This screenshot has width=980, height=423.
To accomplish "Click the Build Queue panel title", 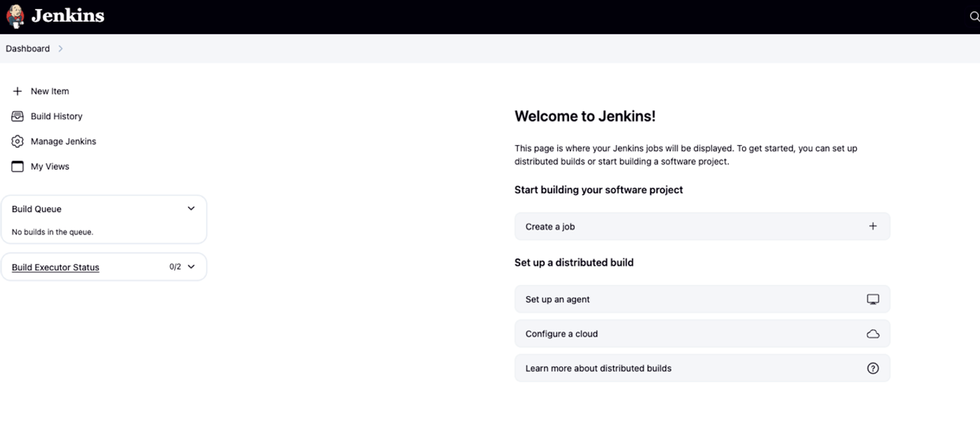I will [x=36, y=209].
